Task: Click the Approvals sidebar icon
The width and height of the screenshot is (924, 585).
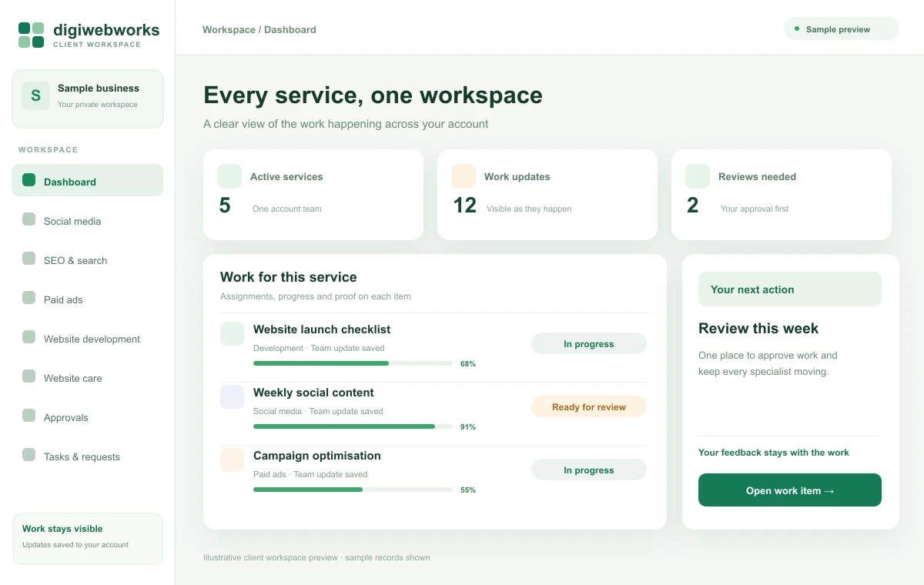Action: pyautogui.click(x=28, y=416)
